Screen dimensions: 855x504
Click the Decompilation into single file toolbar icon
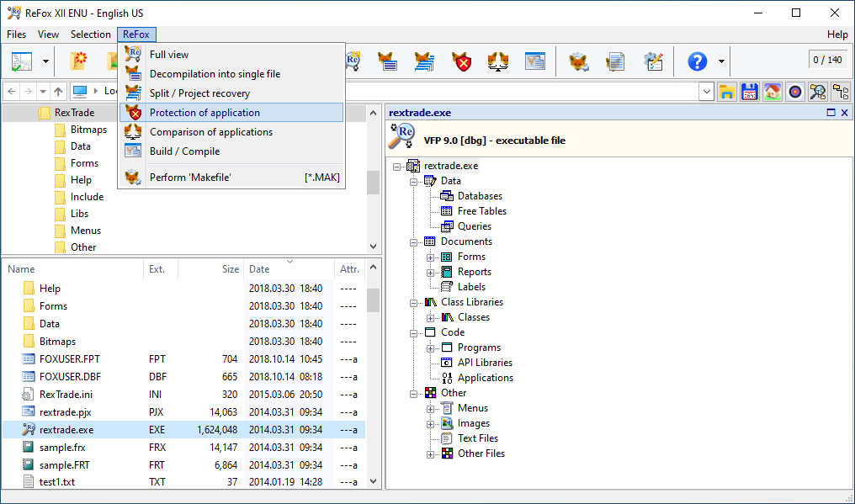(386, 61)
